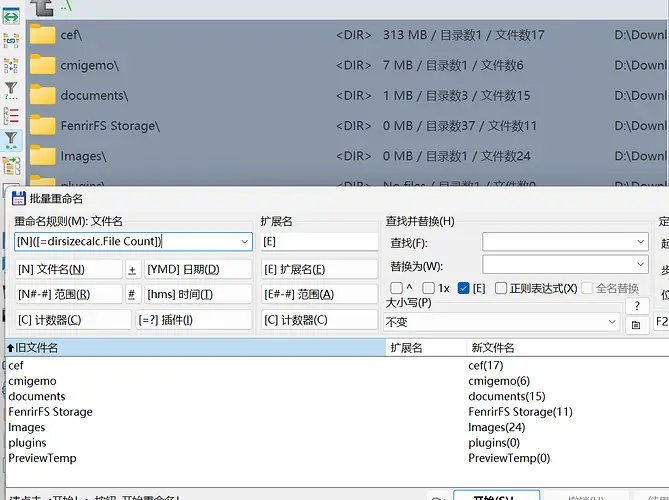
Task: Click the active funnel filter sidebar icon
Action: click(x=12, y=139)
